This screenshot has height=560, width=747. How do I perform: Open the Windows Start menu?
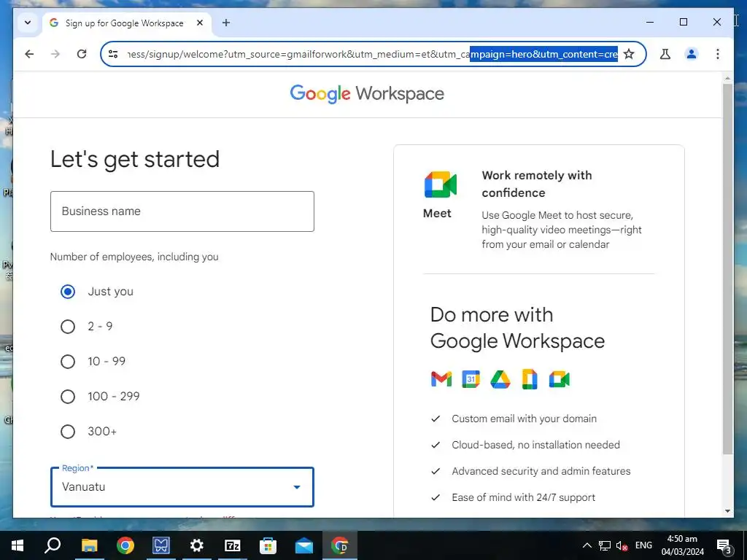pyautogui.click(x=18, y=545)
